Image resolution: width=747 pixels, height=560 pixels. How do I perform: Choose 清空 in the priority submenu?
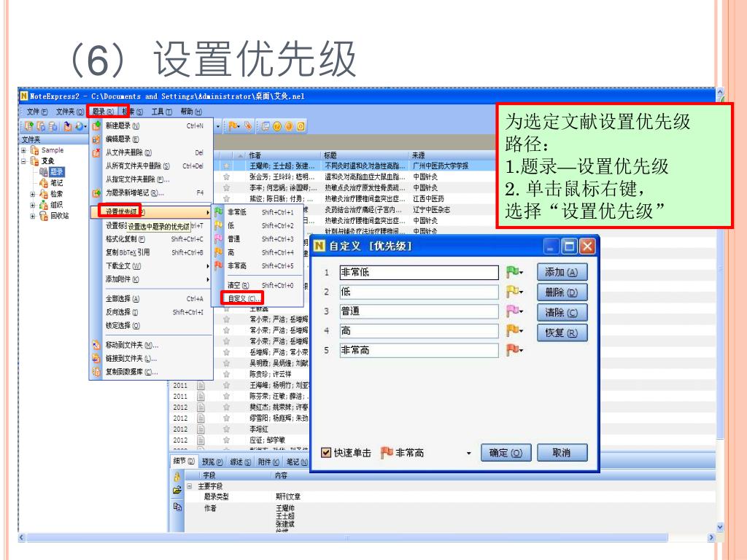pos(258,285)
